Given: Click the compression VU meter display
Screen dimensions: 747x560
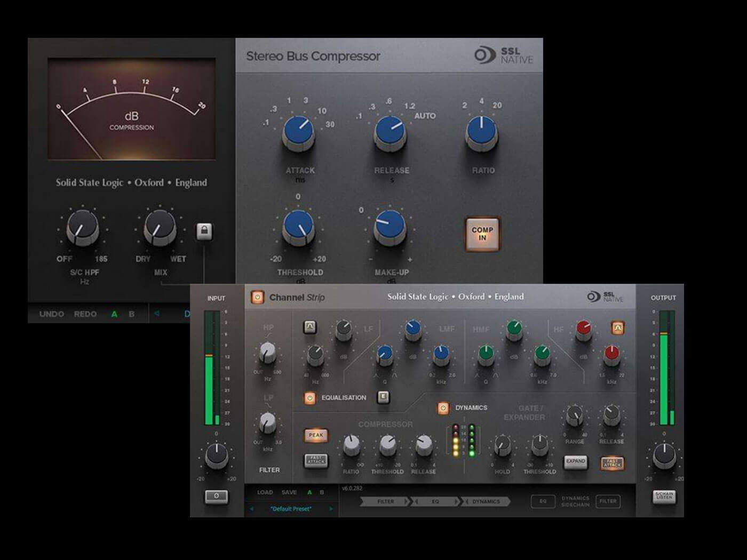Looking at the screenshot, I should pos(132,109).
